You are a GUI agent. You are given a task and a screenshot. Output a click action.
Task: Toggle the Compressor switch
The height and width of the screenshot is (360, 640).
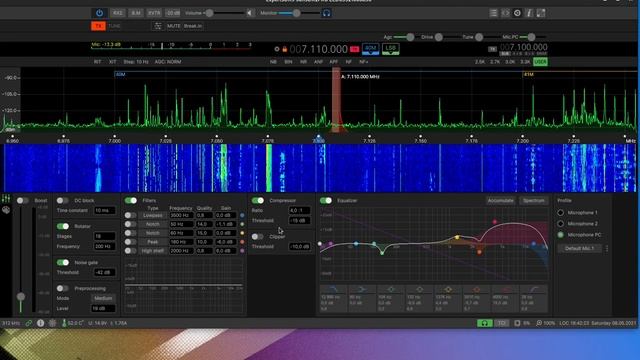(258, 200)
